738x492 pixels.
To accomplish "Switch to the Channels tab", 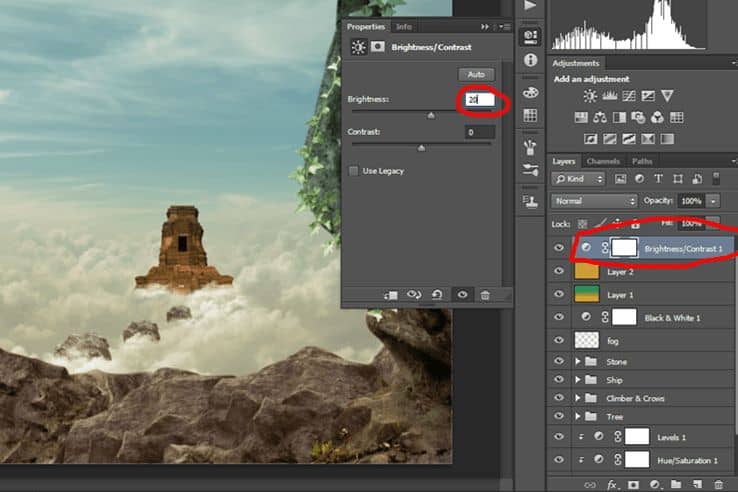I will tap(603, 161).
